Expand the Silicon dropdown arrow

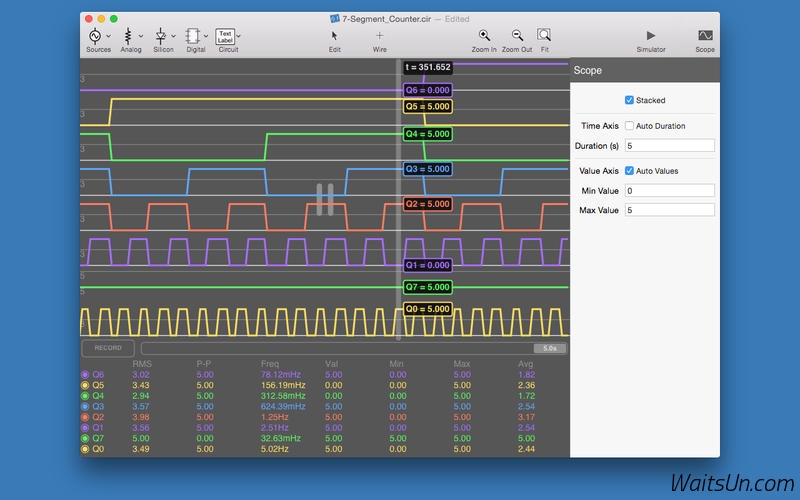(x=173, y=36)
